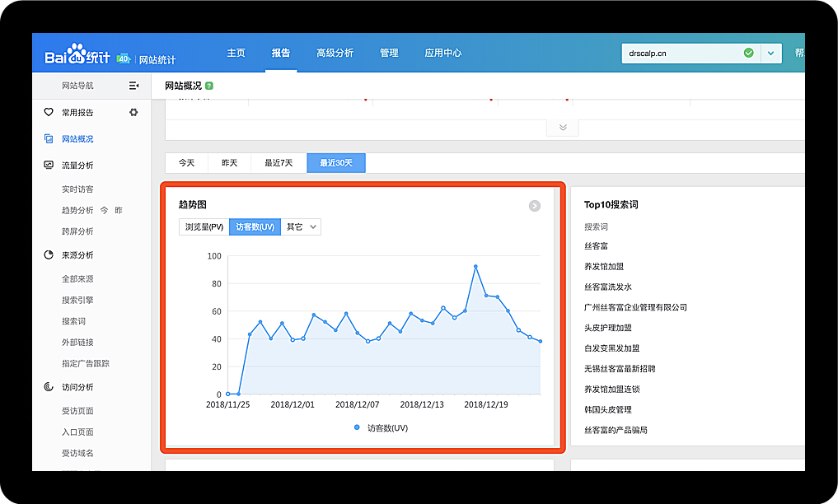This screenshot has height=504, width=838.
Task: Open the 其它 metrics dropdown
Action: pos(301,226)
